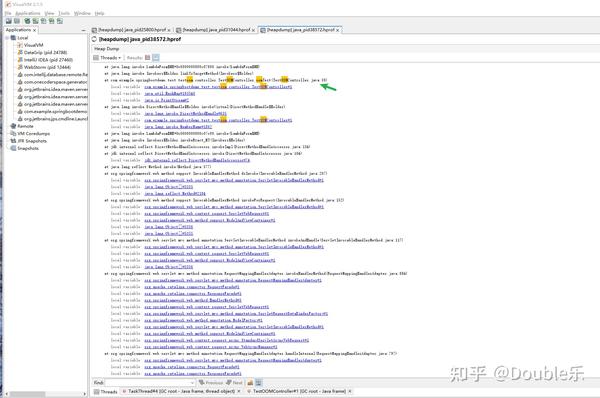The height and width of the screenshot is (398, 600).
Task: Close the TaskThread#4 GC root tab
Action: pos(239,391)
